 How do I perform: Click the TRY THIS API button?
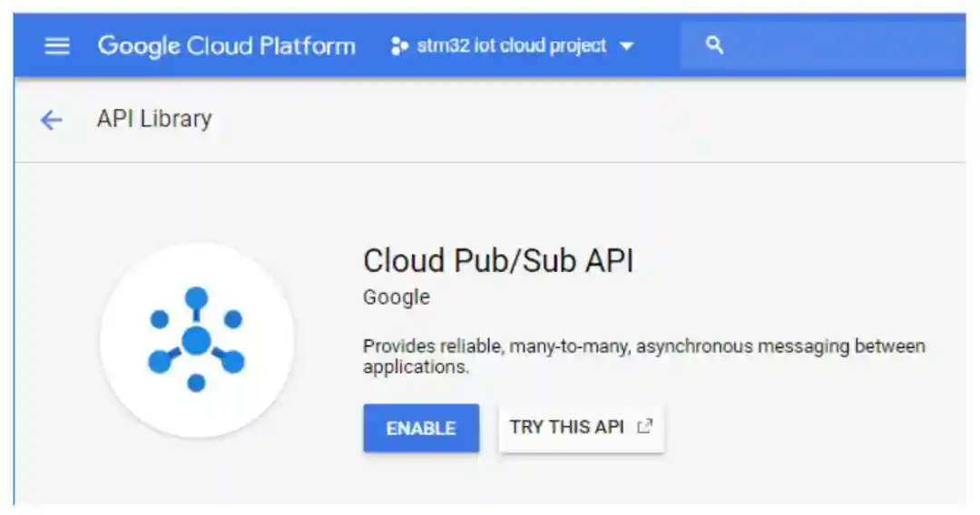click(581, 428)
